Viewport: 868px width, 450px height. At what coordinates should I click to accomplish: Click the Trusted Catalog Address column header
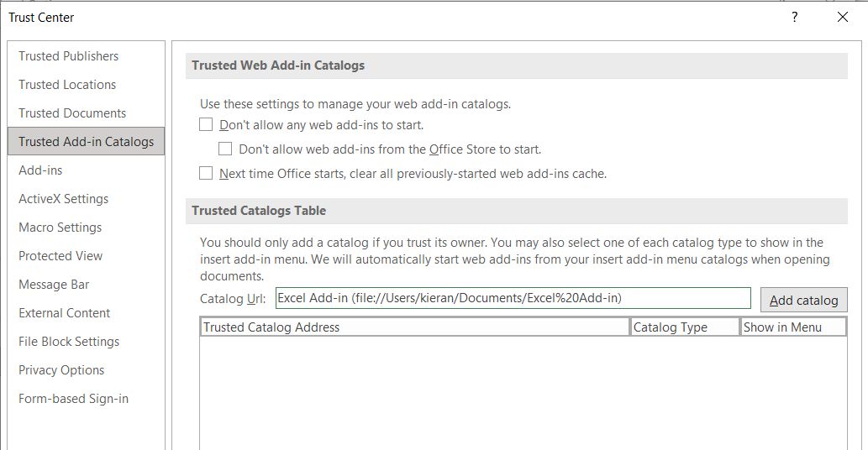pos(414,327)
